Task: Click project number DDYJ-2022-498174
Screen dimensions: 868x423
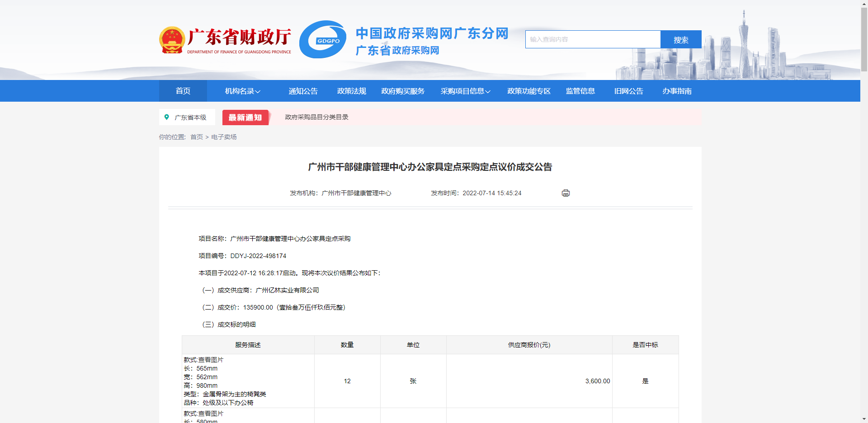Action: pos(258,256)
